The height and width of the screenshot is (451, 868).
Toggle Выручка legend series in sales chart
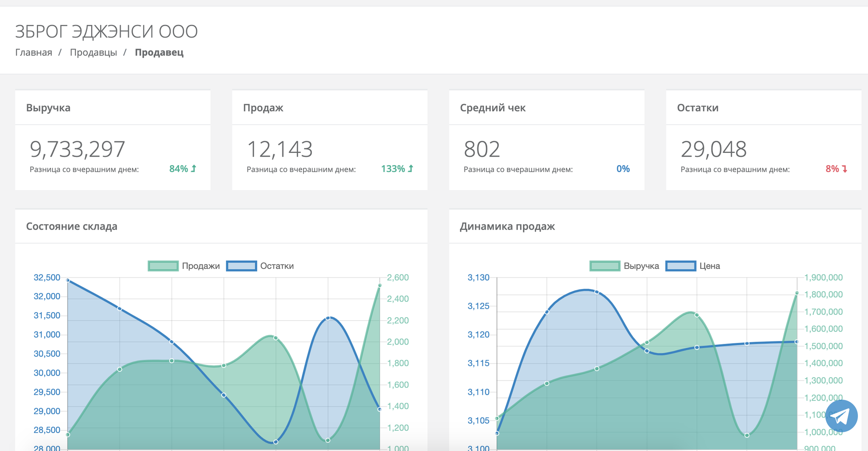(x=624, y=266)
